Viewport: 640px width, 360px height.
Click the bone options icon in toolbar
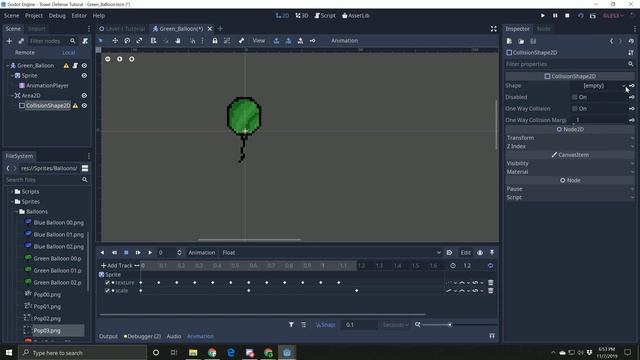[x=241, y=40]
